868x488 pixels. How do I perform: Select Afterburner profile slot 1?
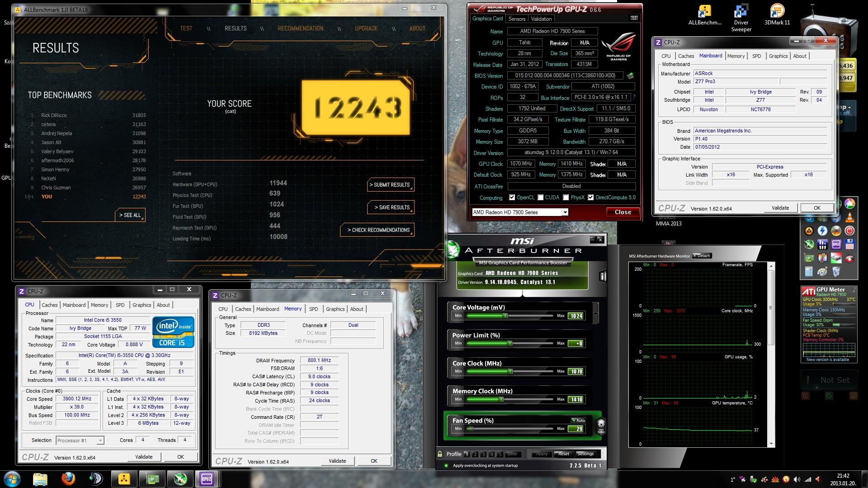(x=467, y=454)
